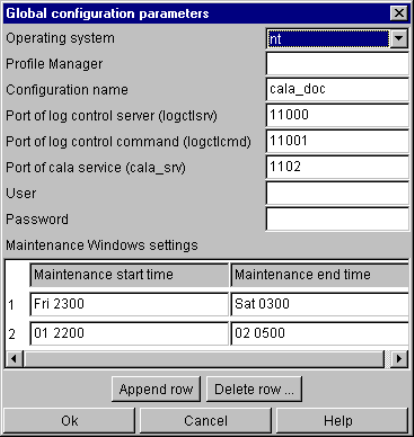Image resolution: width=414 pixels, height=437 pixels.
Task: Click the logctlsrv port field 11000
Action: tap(337, 115)
